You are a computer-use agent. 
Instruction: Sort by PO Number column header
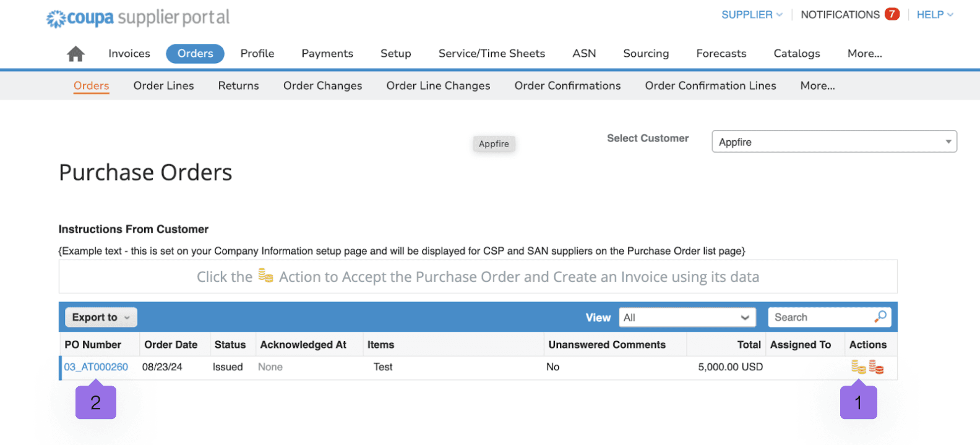[x=93, y=345]
